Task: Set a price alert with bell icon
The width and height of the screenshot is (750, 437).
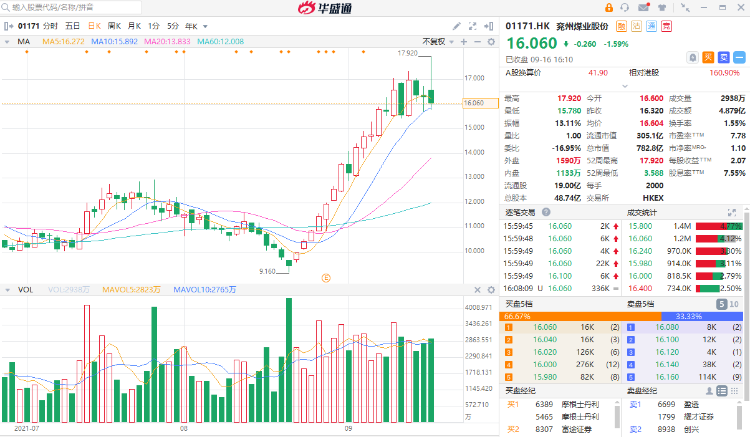Action: pos(693,58)
